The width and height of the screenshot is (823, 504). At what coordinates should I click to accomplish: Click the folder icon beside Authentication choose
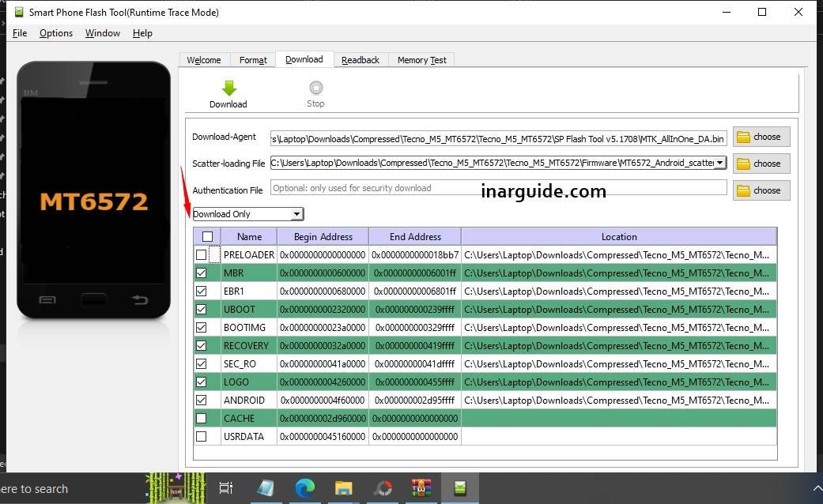point(743,190)
